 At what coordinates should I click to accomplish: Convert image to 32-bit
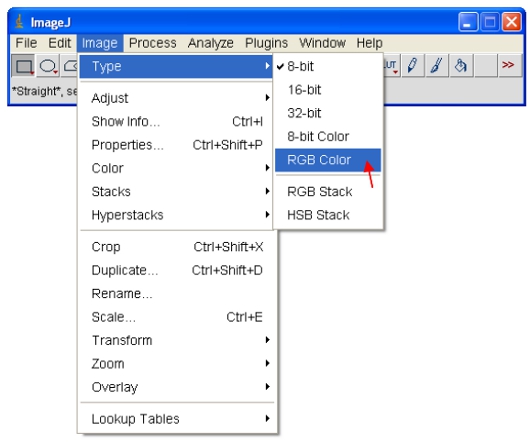tap(328, 113)
